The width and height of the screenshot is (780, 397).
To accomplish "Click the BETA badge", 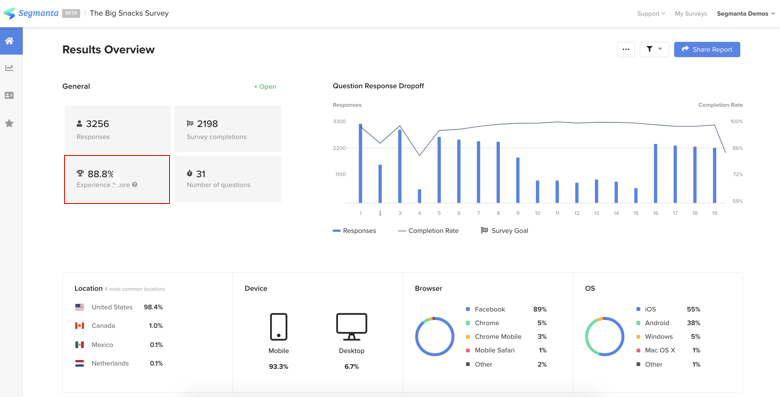I will click(71, 13).
